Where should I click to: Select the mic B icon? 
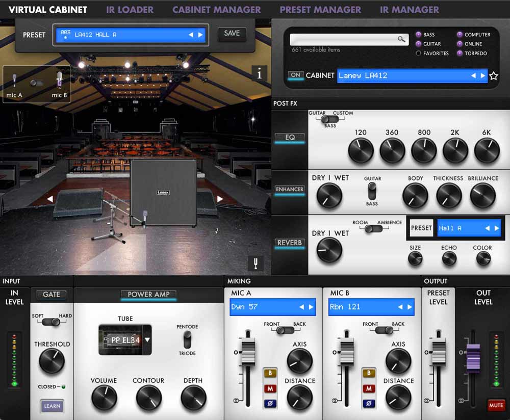[x=59, y=80]
